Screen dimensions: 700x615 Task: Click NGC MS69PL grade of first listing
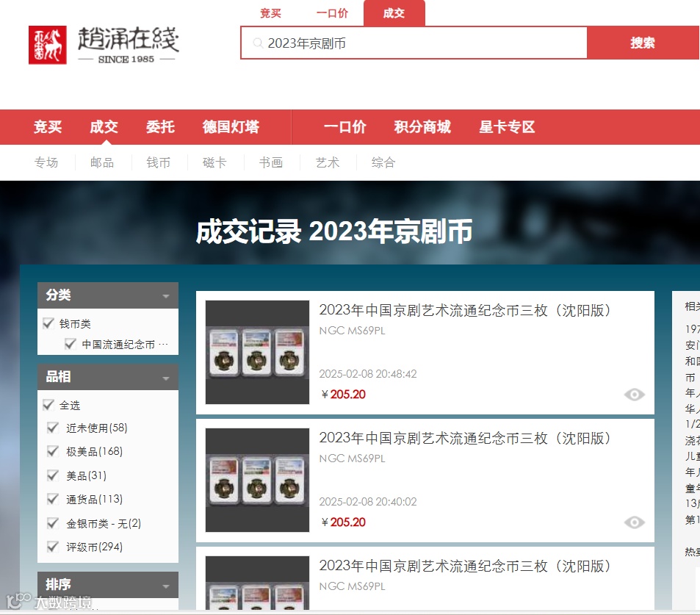[x=353, y=331]
